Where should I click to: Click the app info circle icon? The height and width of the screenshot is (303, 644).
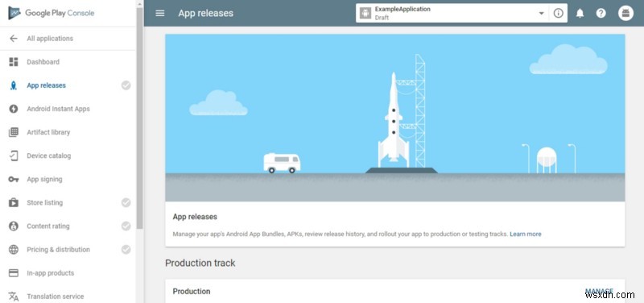click(x=558, y=13)
